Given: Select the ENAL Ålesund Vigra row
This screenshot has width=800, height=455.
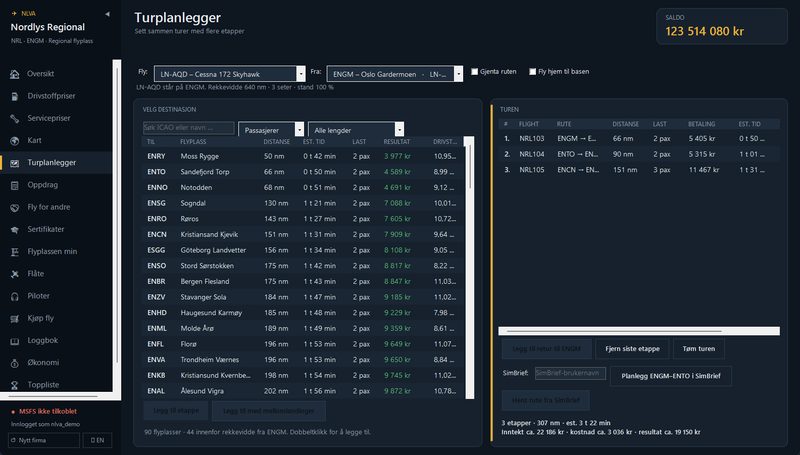Looking at the screenshot, I should 302,391.
